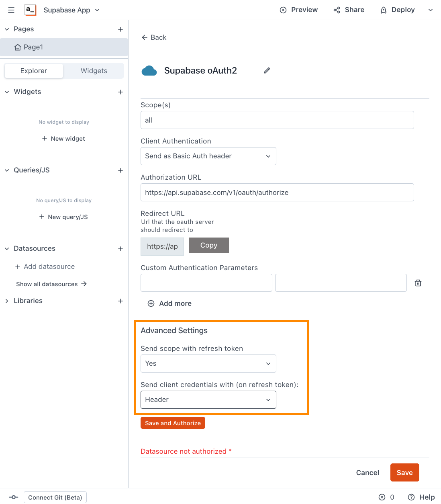Open the Client Authentication dropdown
441x504 pixels.
click(208, 156)
